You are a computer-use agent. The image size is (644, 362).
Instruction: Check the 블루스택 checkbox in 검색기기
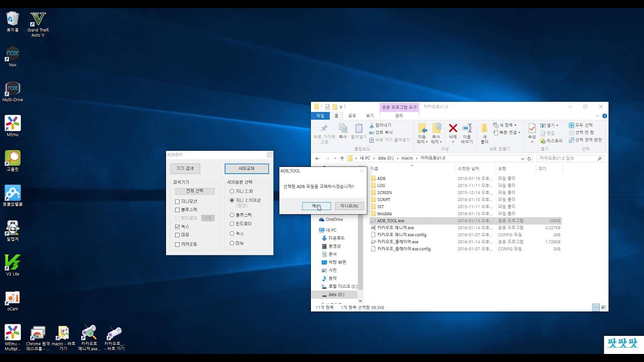pos(177,209)
